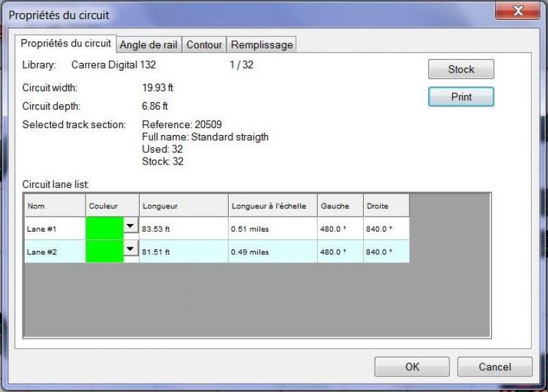
Task: Open color dropdown arrow for Lane #1
Action: point(131,225)
